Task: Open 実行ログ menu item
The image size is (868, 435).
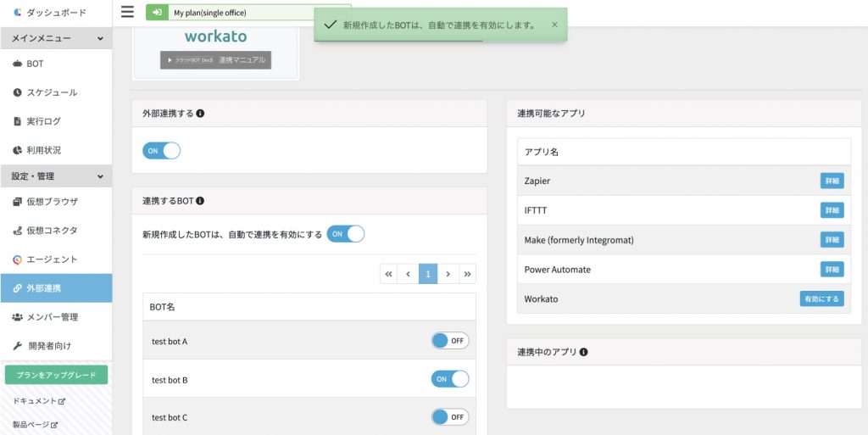Action: coord(56,121)
